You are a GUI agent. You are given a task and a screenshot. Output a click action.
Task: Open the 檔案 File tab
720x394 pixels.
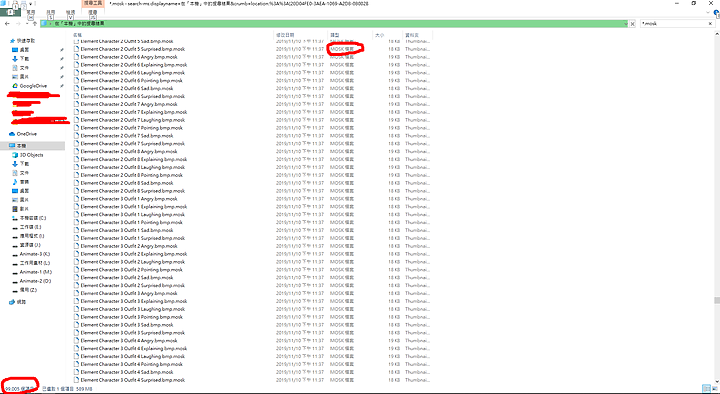(10, 12)
